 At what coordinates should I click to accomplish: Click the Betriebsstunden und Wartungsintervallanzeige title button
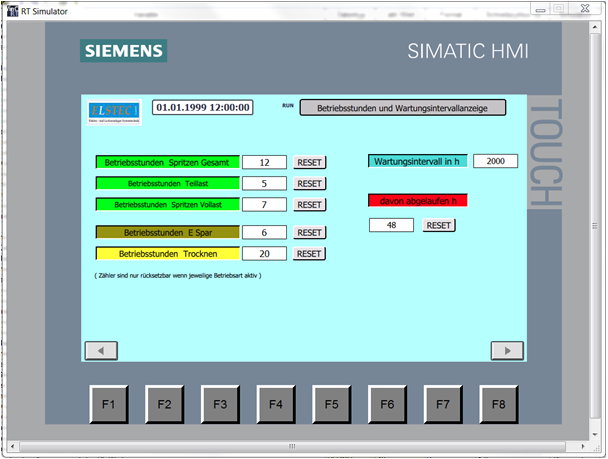point(402,108)
